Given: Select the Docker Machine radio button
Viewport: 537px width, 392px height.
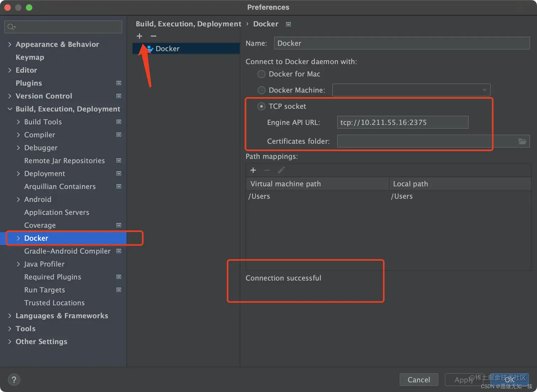Looking at the screenshot, I should [261, 90].
